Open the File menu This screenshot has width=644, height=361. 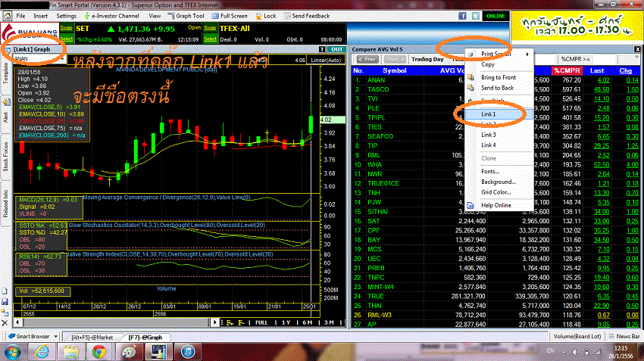(20, 16)
